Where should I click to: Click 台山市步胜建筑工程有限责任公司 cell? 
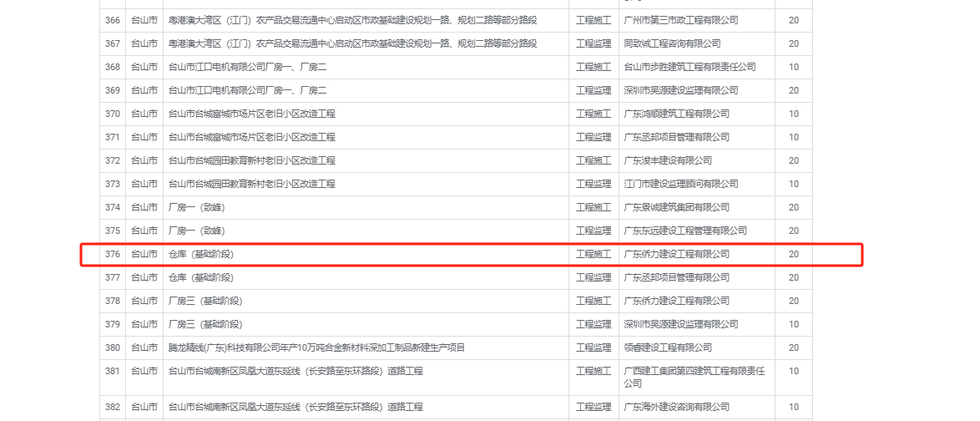click(690, 67)
